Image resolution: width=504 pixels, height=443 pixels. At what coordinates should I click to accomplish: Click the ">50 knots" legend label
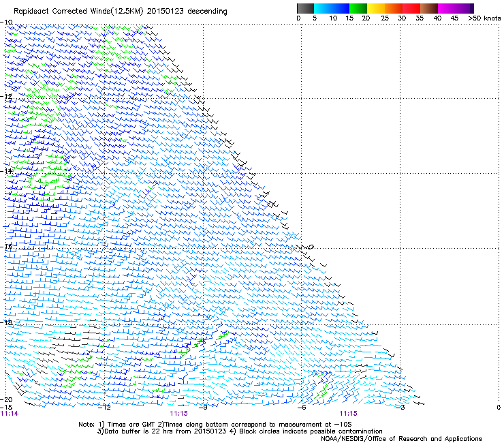484,18
